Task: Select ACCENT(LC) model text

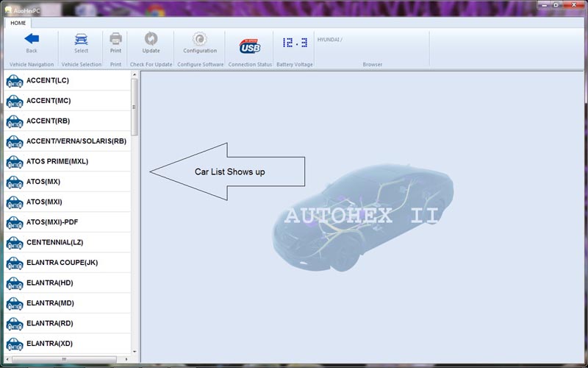Action: [x=48, y=80]
